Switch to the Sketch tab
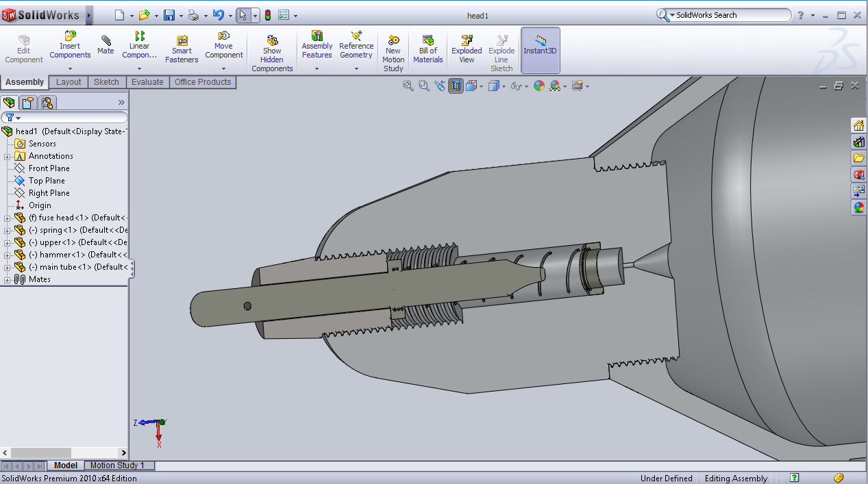Image resolution: width=868 pixels, height=484 pixels. (106, 82)
